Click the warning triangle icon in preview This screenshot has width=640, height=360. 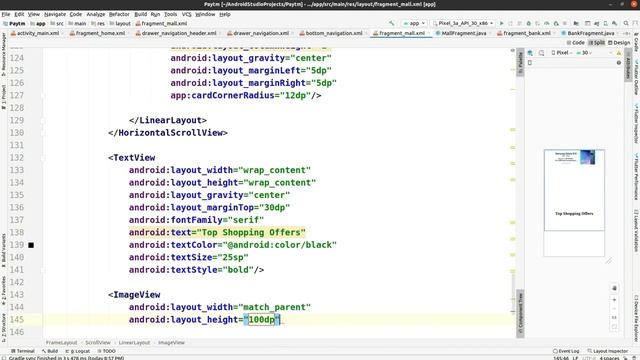[x=619, y=53]
